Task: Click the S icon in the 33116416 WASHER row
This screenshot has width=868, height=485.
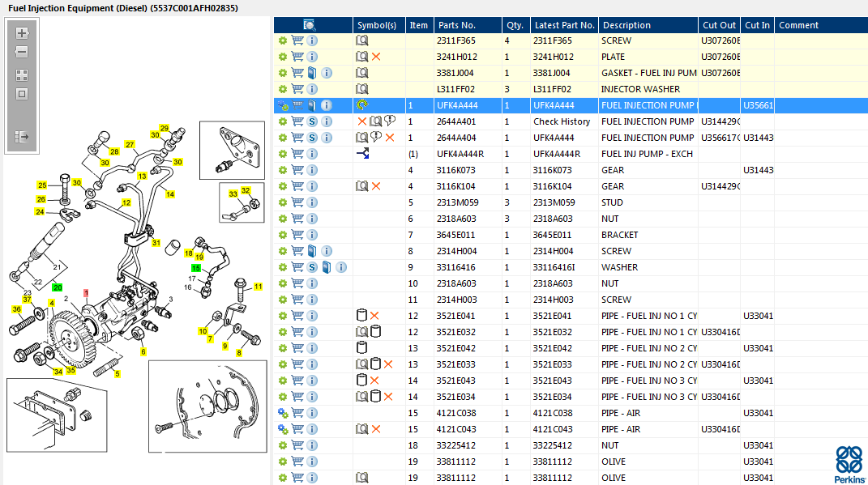Action: click(312, 267)
